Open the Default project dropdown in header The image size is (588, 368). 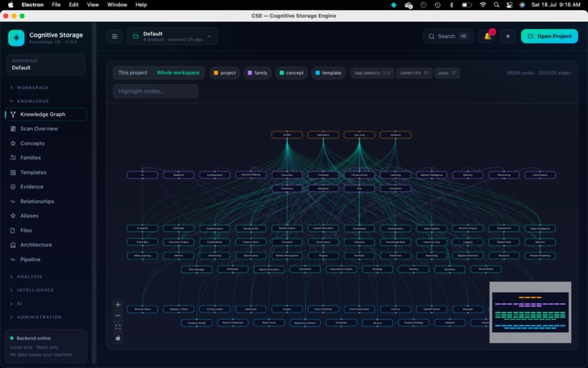click(x=172, y=37)
